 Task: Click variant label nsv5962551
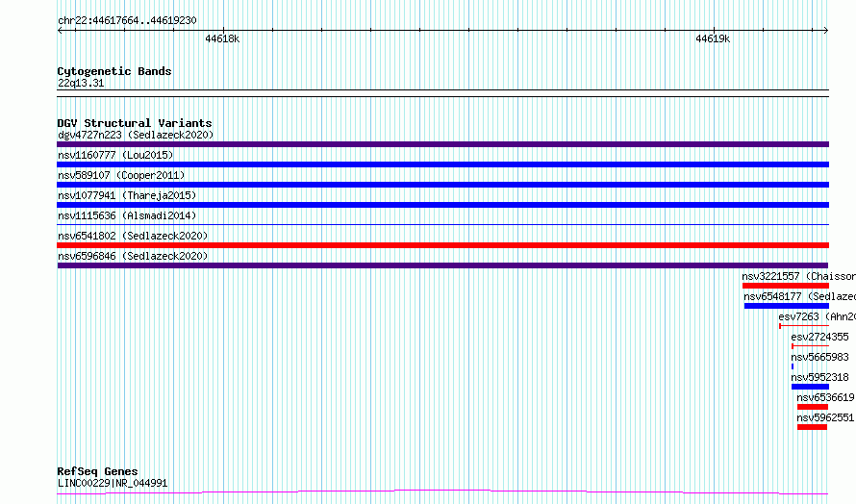click(x=825, y=417)
